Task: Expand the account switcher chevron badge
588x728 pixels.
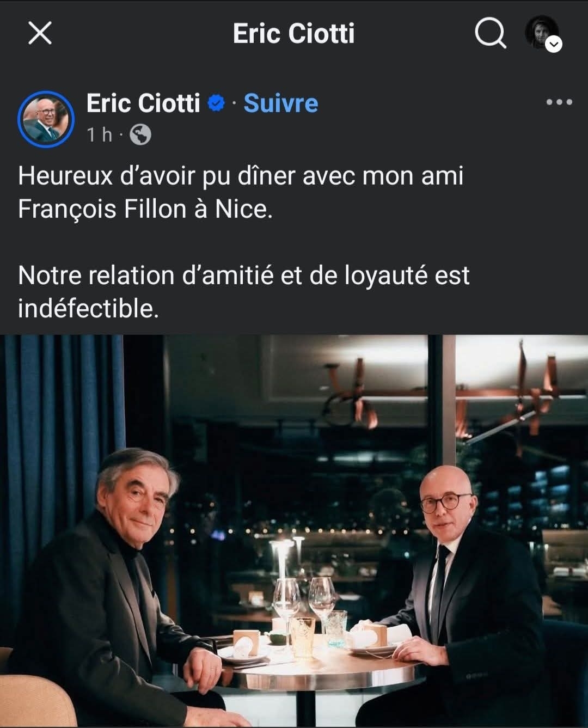Action: 554,45
